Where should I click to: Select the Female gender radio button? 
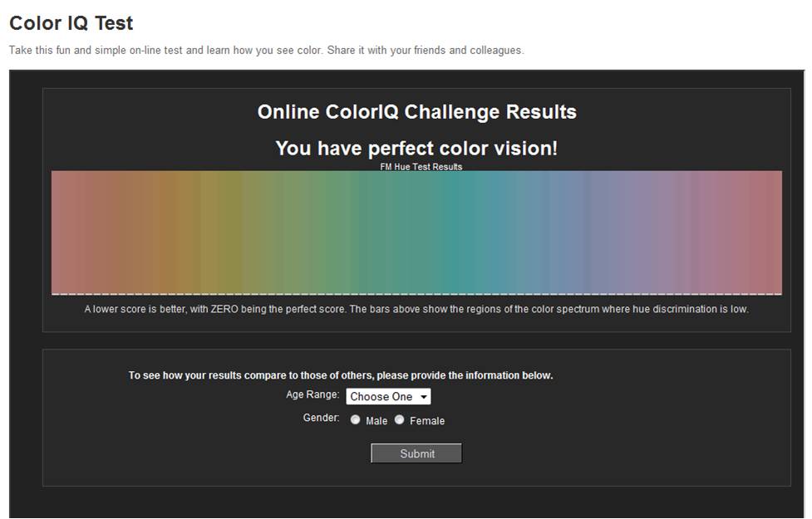click(x=400, y=420)
